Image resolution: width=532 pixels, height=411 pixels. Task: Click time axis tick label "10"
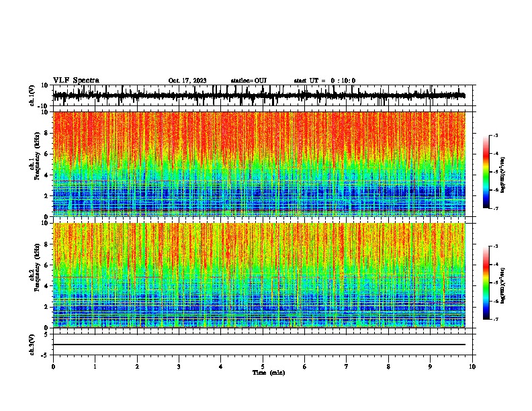tap(472, 367)
